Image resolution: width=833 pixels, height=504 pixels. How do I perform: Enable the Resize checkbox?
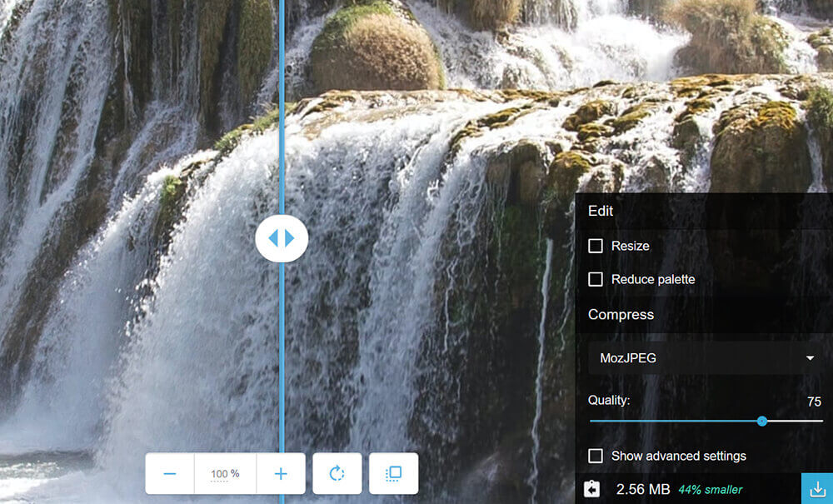[596, 246]
